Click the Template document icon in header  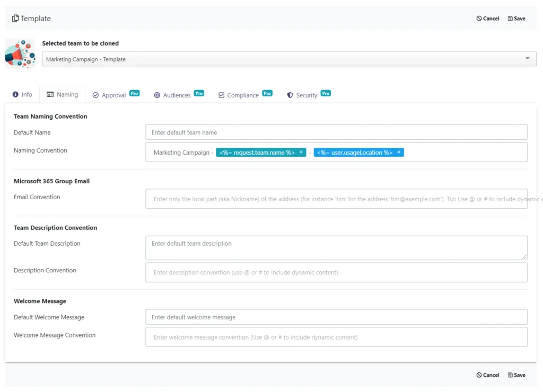click(15, 19)
